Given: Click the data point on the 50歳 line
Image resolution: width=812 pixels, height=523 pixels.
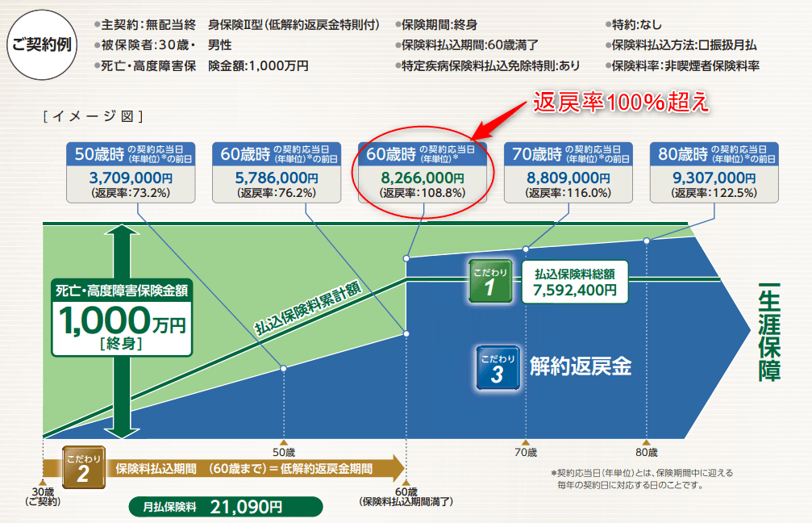Looking at the screenshot, I should click(x=284, y=368).
